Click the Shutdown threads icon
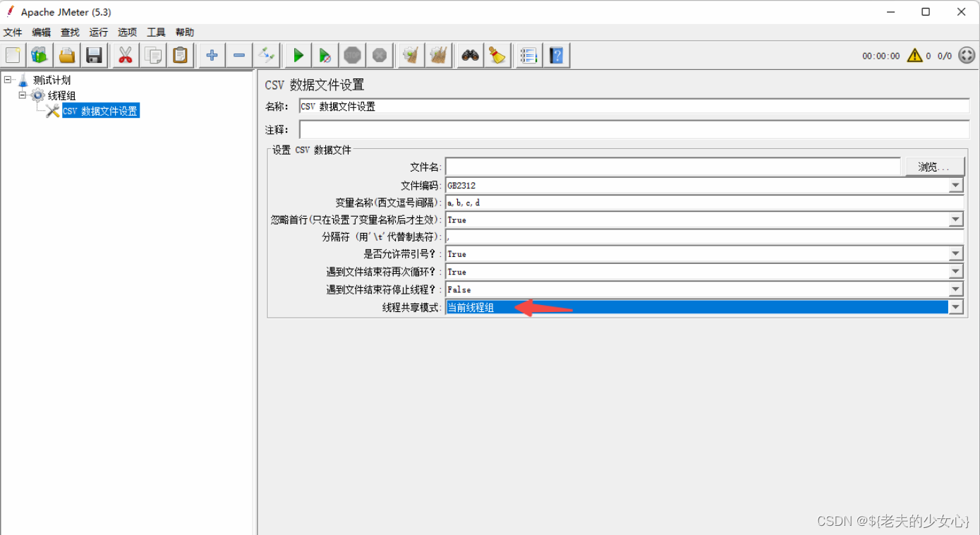The width and height of the screenshot is (980, 535). pos(380,55)
